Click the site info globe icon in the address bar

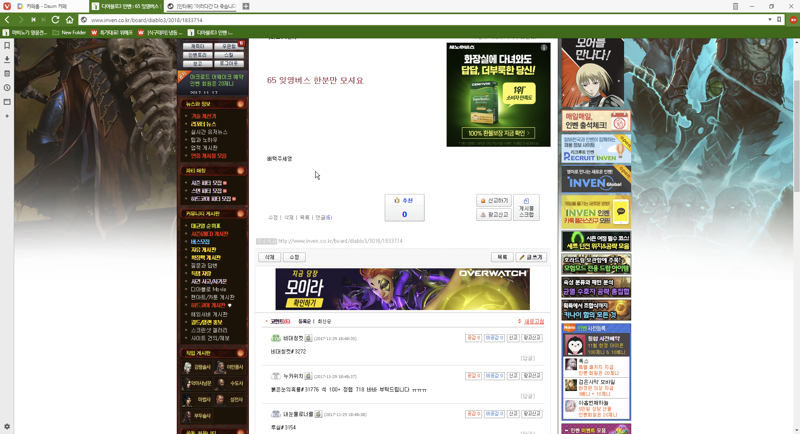coord(84,20)
